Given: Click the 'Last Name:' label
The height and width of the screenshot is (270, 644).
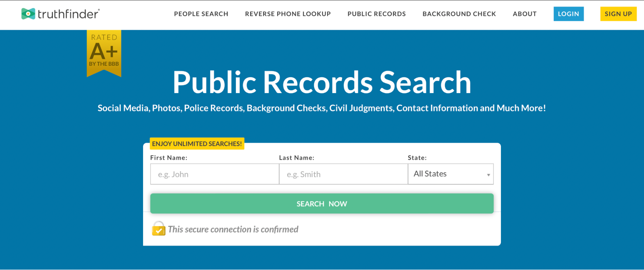Looking at the screenshot, I should (x=297, y=158).
